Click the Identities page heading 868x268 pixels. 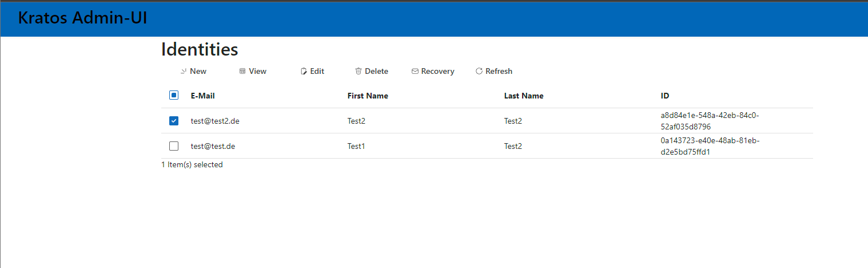click(x=200, y=49)
